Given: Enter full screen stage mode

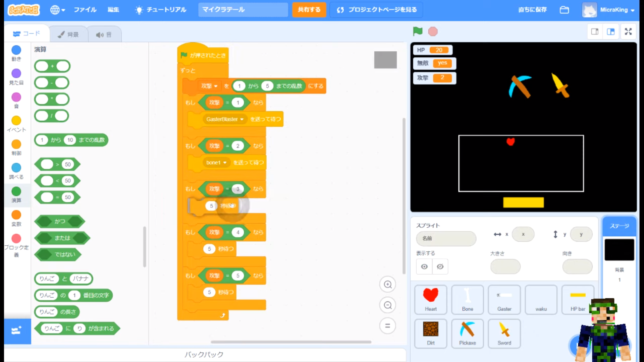Looking at the screenshot, I should pyautogui.click(x=628, y=32).
